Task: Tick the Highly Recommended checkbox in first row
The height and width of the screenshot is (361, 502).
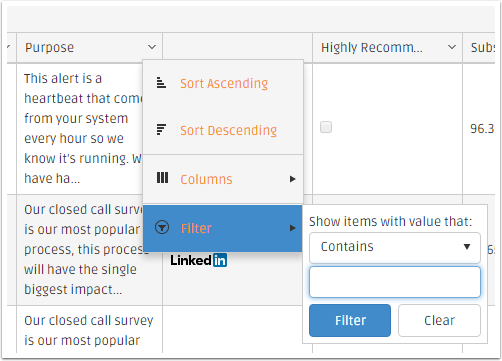Action: [326, 127]
